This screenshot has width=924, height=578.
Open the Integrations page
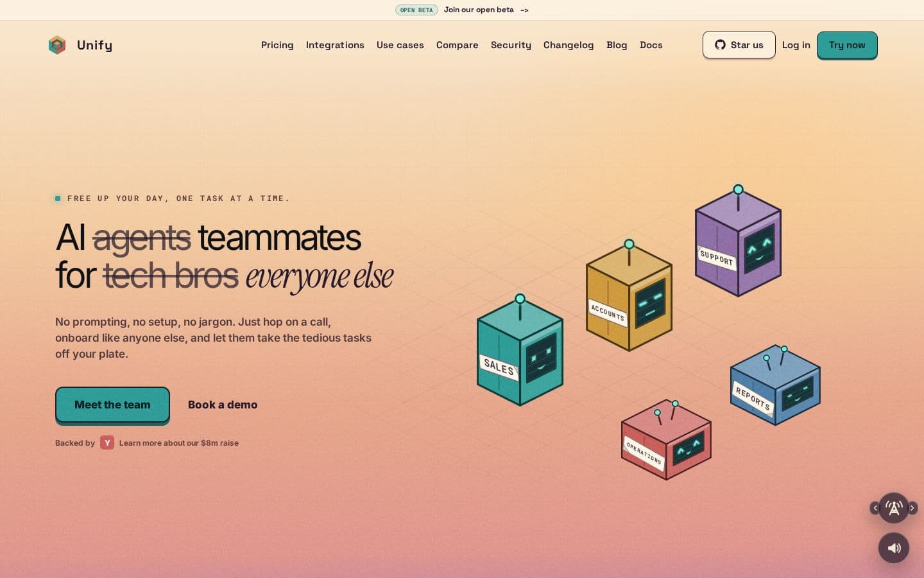coord(335,45)
